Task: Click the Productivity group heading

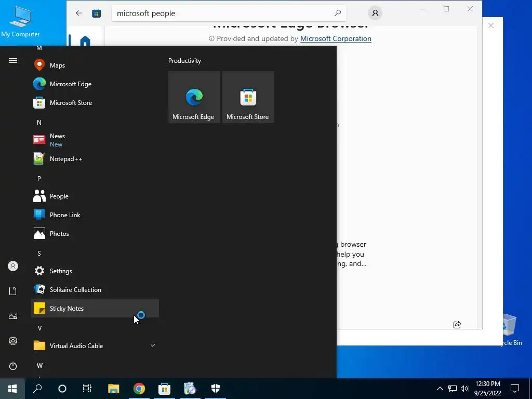Action: click(184, 61)
